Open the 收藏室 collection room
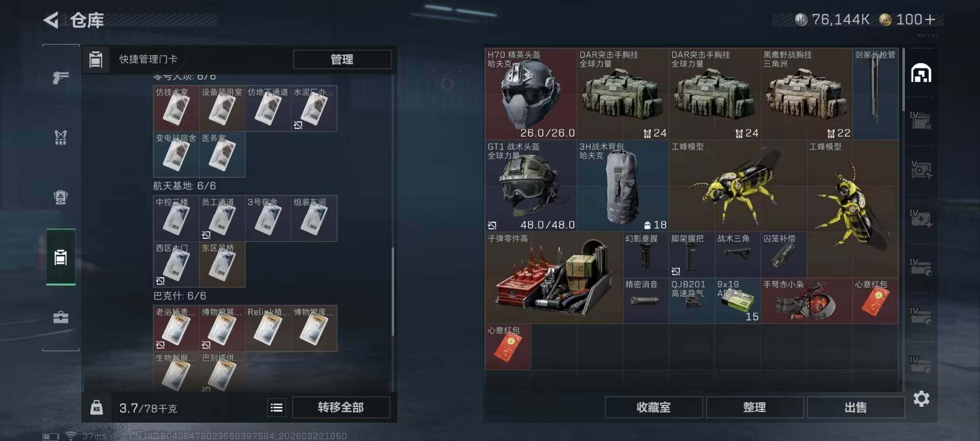 point(653,407)
